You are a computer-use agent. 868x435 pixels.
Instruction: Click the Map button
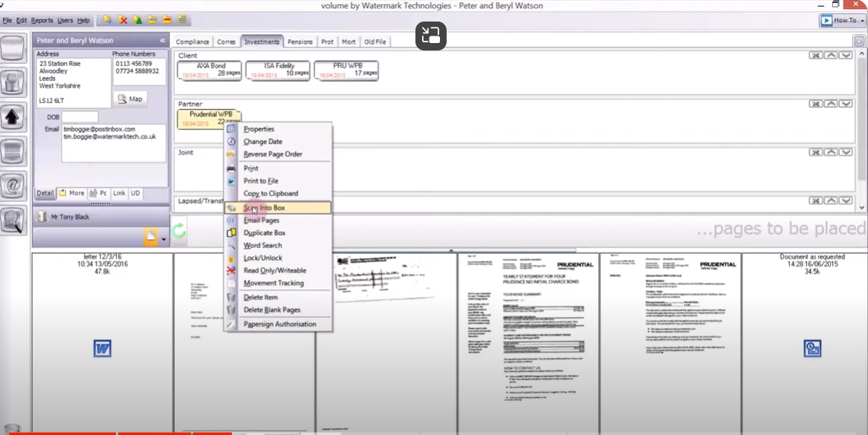point(130,98)
